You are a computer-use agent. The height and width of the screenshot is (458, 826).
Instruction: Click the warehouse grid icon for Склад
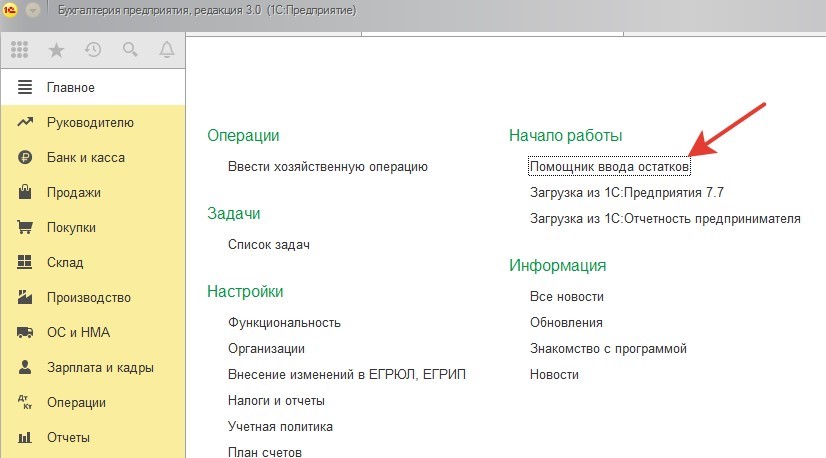coord(25,262)
